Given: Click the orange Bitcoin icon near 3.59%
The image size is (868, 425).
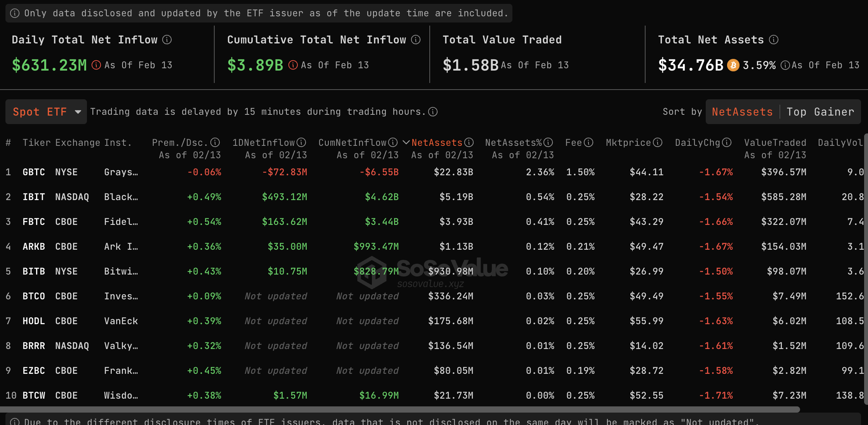Looking at the screenshot, I should click(x=733, y=65).
